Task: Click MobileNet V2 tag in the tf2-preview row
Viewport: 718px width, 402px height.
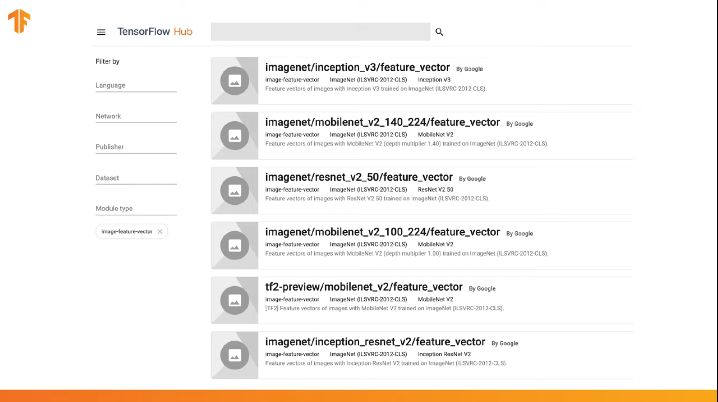Action: (435, 299)
